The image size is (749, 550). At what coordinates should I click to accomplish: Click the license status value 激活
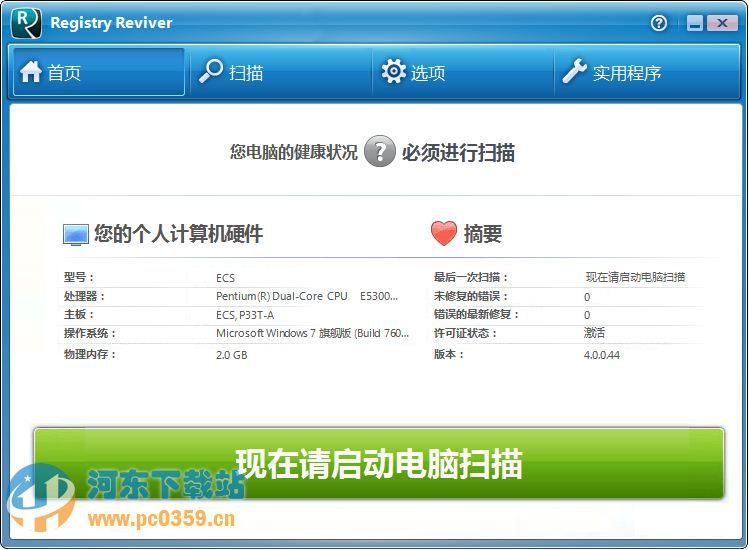[594, 333]
